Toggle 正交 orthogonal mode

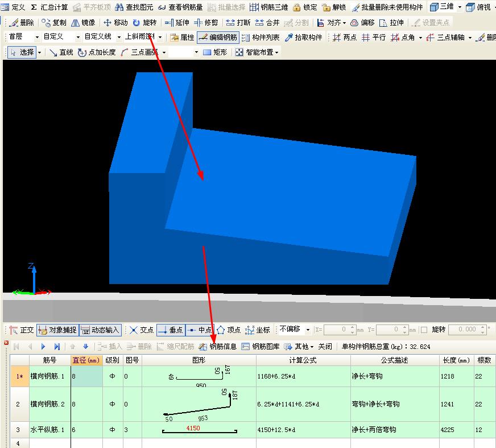(21, 330)
